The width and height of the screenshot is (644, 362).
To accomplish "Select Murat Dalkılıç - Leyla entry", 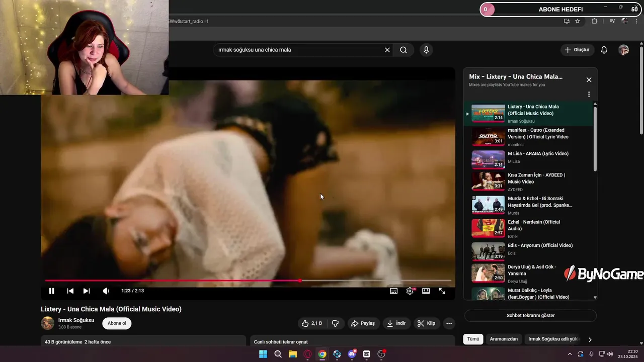I will pyautogui.click(x=528, y=294).
